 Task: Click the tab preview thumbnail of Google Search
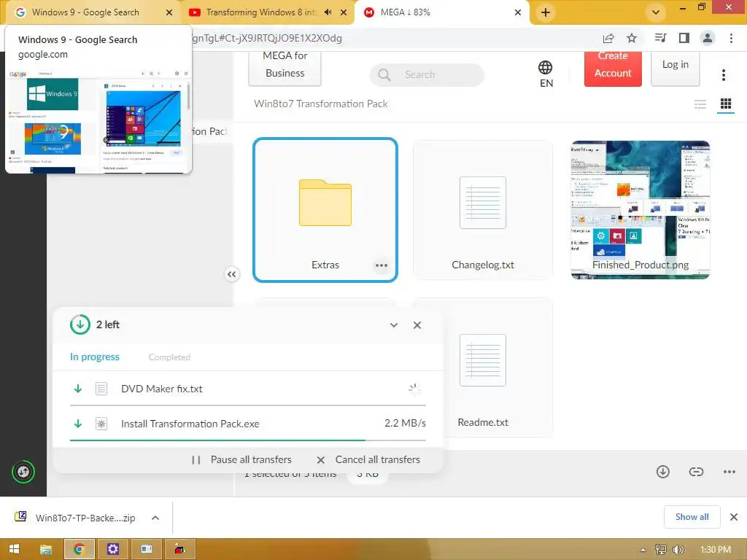(x=98, y=121)
